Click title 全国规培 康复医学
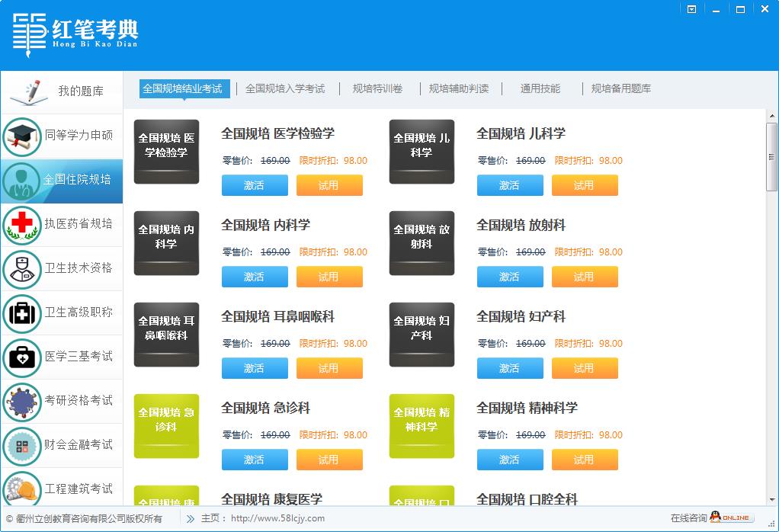 click(x=272, y=498)
